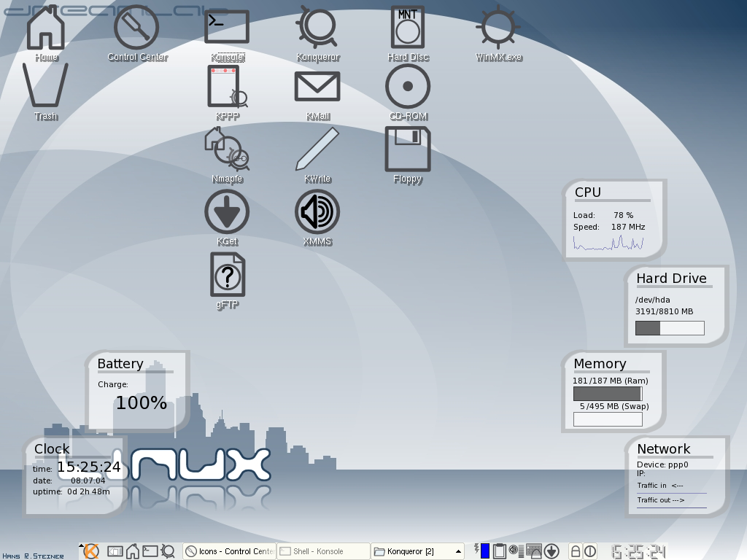The width and height of the screenshot is (747, 560).
Task: Click the battery monitor tray icon
Action: pyautogui.click(x=482, y=551)
